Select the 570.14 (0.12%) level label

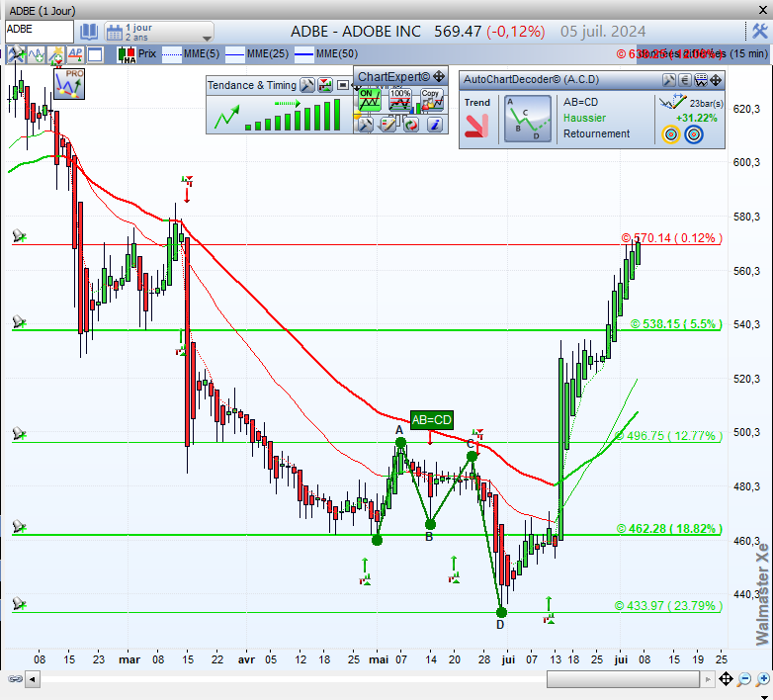pyautogui.click(x=671, y=238)
